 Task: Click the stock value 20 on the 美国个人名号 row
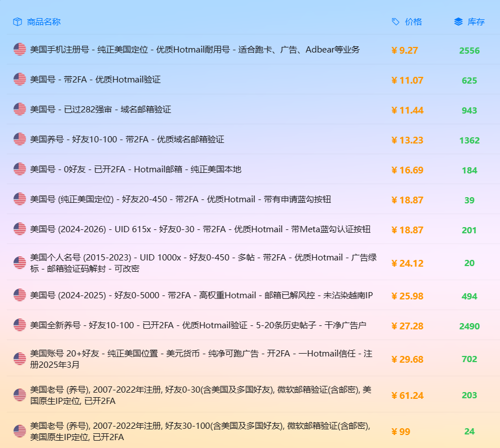(x=469, y=263)
